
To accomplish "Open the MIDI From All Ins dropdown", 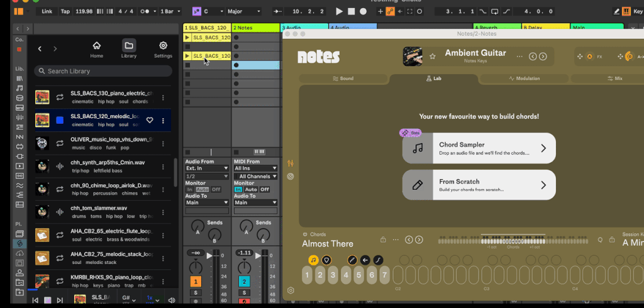I will click(x=255, y=168).
